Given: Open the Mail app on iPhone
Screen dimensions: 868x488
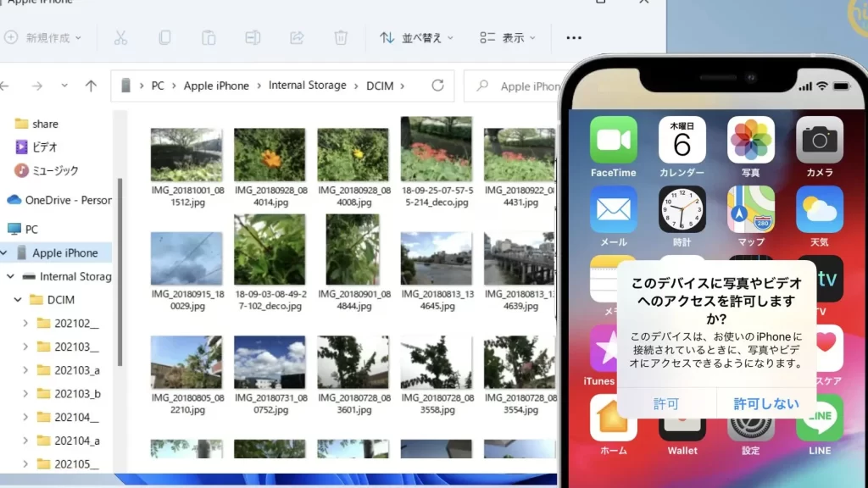Looking at the screenshot, I should tap(614, 209).
